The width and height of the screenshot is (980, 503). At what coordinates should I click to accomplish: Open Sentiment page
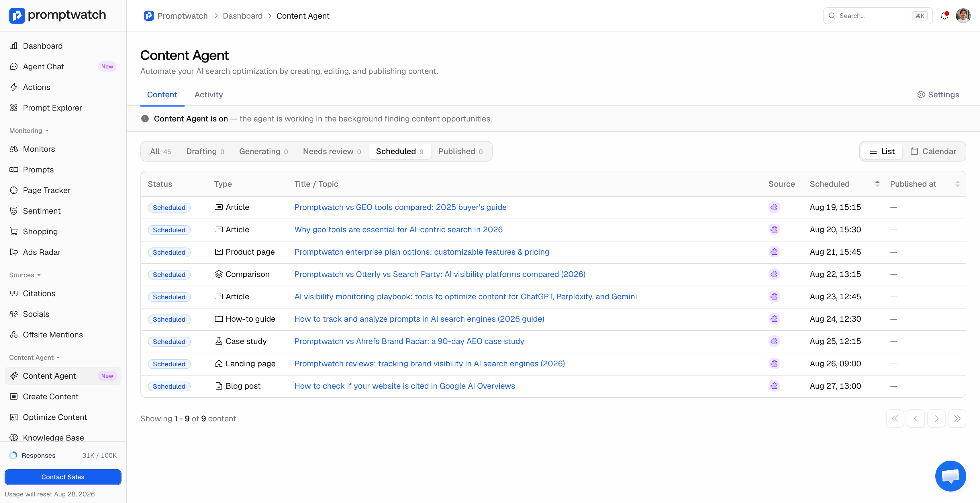[x=63, y=211]
